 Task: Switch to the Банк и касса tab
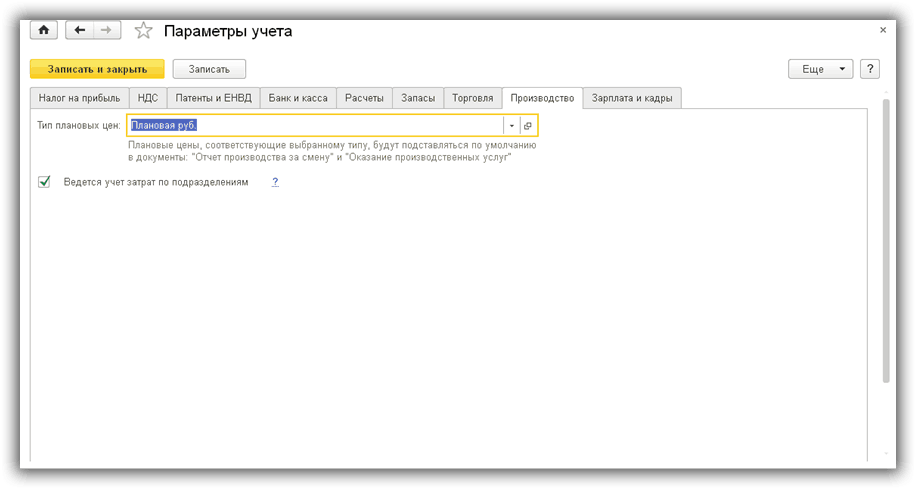tap(298, 98)
